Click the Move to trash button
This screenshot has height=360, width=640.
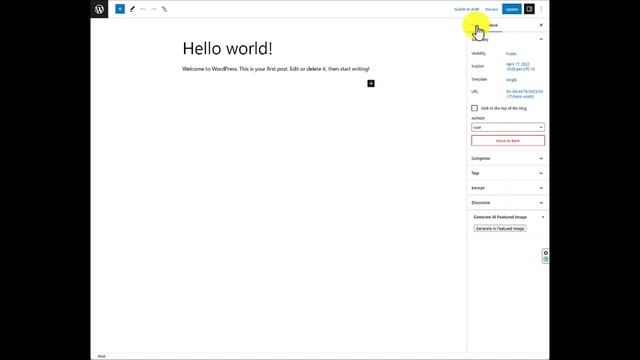pos(508,141)
